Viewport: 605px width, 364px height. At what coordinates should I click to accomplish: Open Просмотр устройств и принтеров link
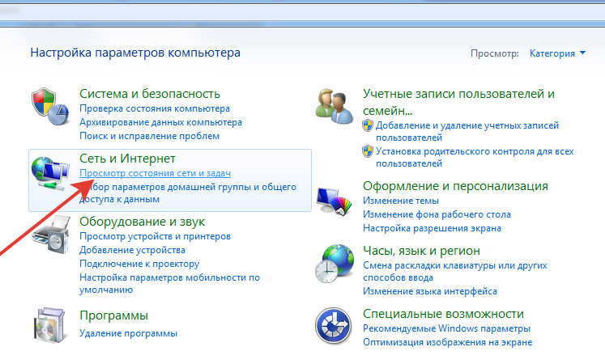[156, 236]
